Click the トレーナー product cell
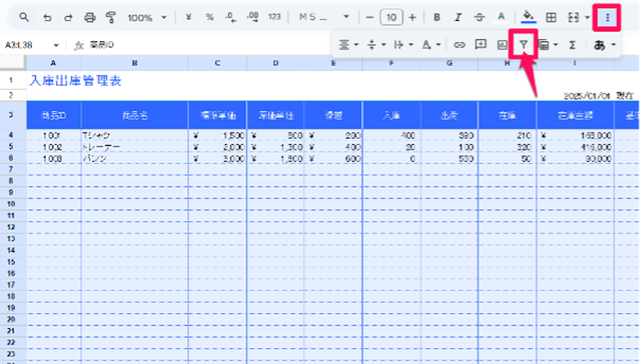 click(x=135, y=147)
